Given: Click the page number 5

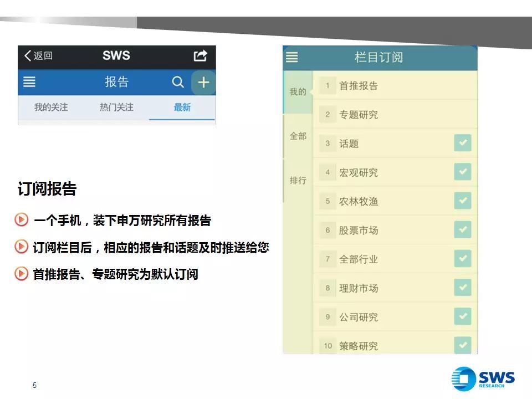Looking at the screenshot, I should pos(34,385).
